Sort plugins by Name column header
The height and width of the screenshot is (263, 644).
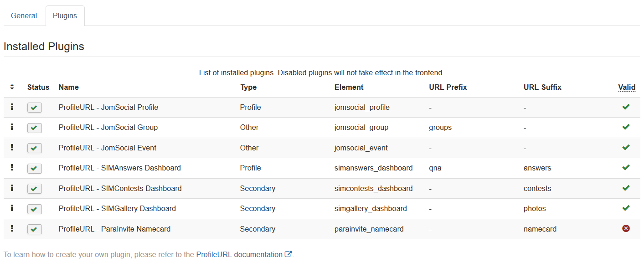click(x=69, y=87)
